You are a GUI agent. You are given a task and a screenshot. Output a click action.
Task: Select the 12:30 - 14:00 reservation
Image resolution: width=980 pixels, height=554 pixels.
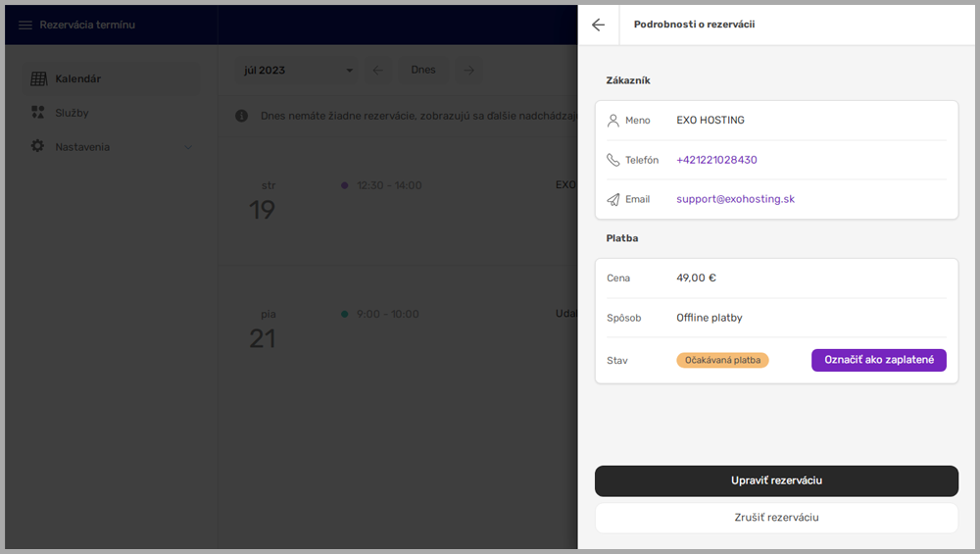pyautogui.click(x=389, y=185)
